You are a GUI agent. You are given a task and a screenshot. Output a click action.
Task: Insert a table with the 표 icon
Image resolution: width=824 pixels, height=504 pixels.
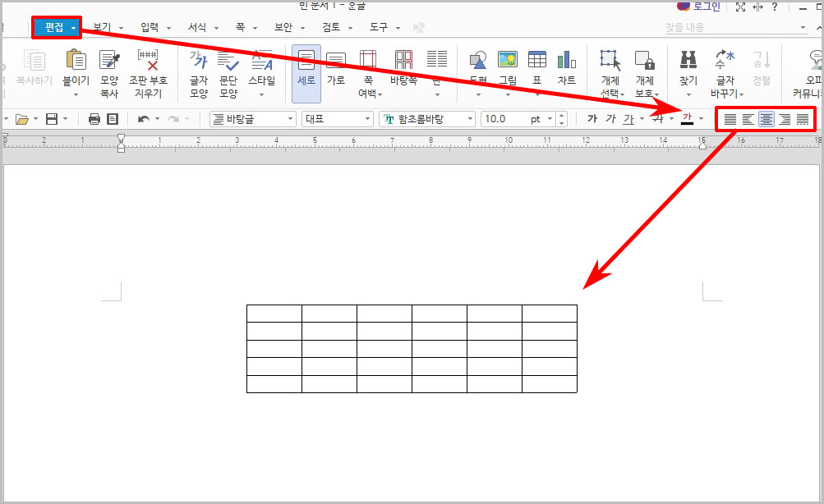[x=537, y=59]
